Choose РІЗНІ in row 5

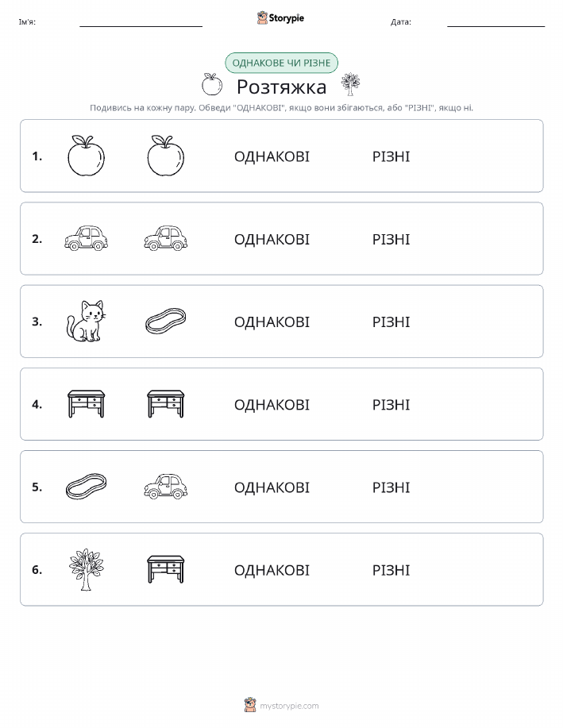pos(391,487)
